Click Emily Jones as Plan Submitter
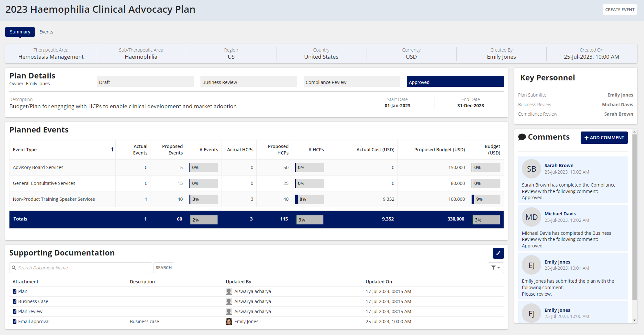The height and width of the screenshot is (335, 644). pos(620,95)
